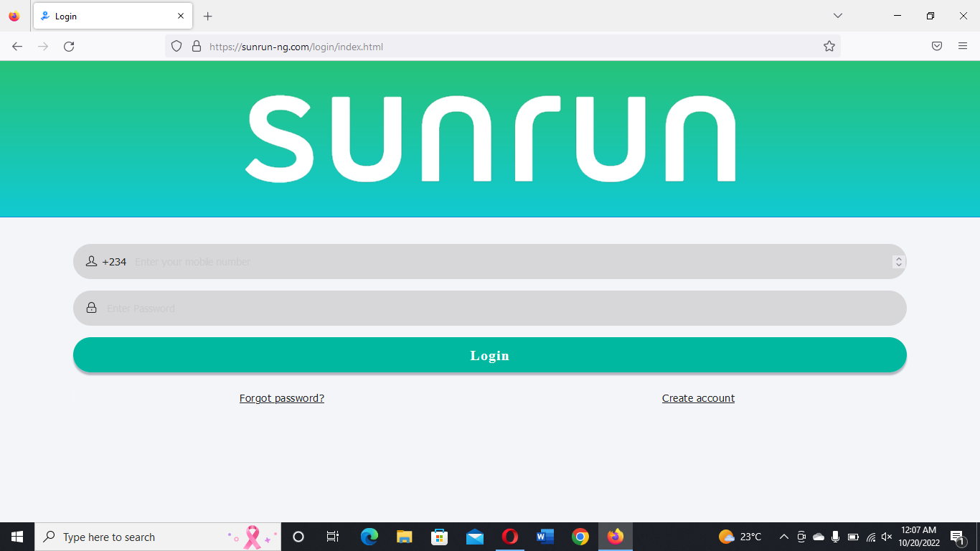The height and width of the screenshot is (551, 980).
Task: Click the Firefox View icon in the tab bar
Action: tap(14, 16)
